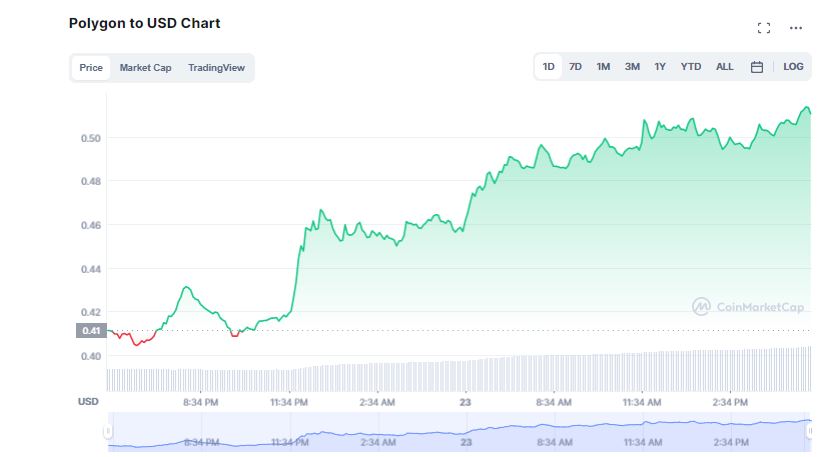Click the USD currency axis label
The image size is (836, 457).
[88, 402]
